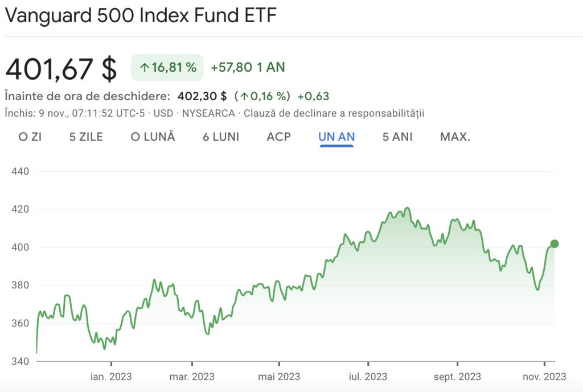The height and width of the screenshot is (392, 583).
Task: Click the nov. 2023 axis label
Action: coord(545,377)
